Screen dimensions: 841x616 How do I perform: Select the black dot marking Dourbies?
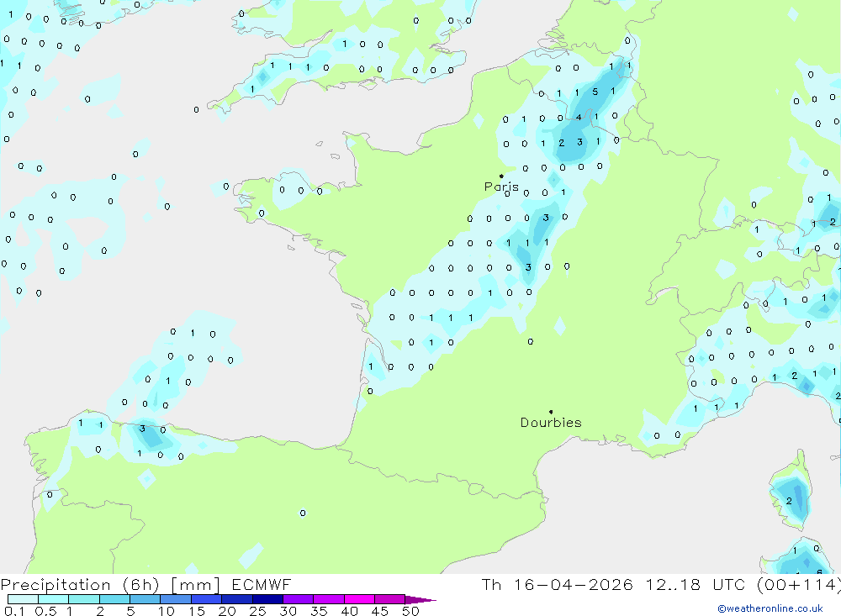pos(551,412)
